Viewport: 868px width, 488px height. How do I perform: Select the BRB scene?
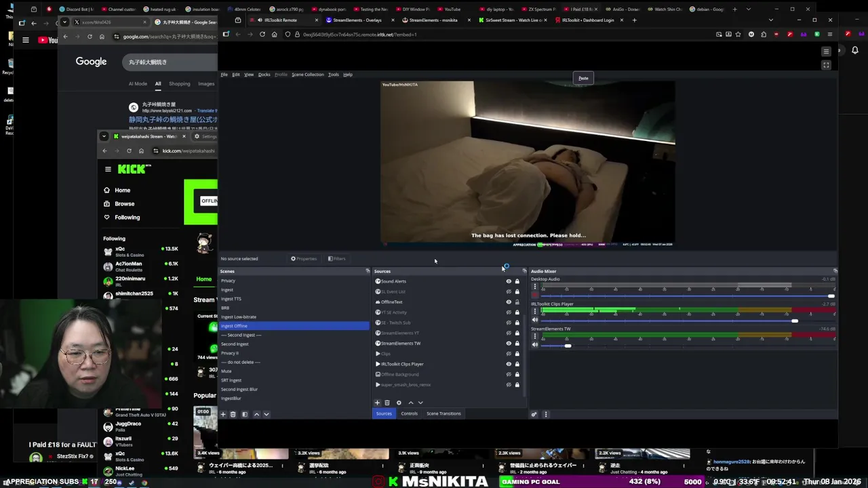coord(294,308)
